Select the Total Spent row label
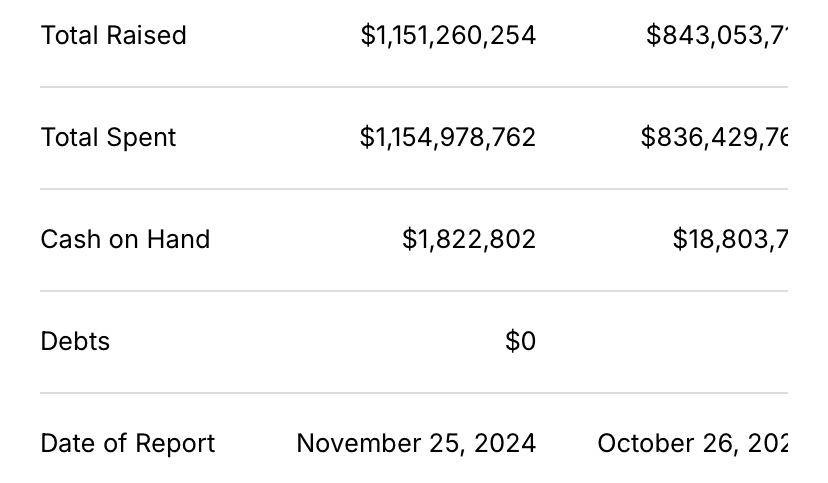The height and width of the screenshot is (483, 828). coord(108,138)
